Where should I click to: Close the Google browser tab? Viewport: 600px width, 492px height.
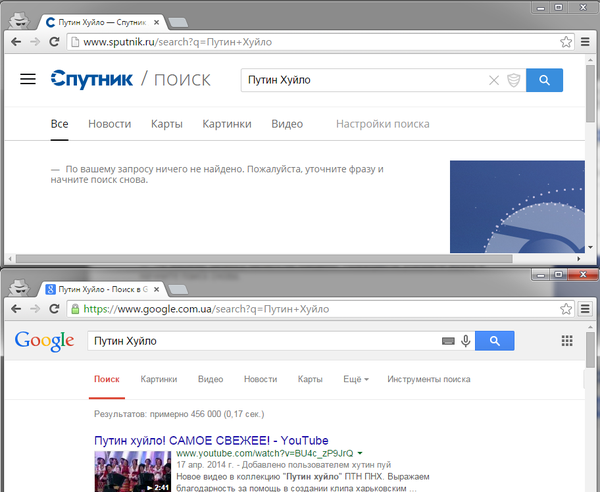point(157,290)
